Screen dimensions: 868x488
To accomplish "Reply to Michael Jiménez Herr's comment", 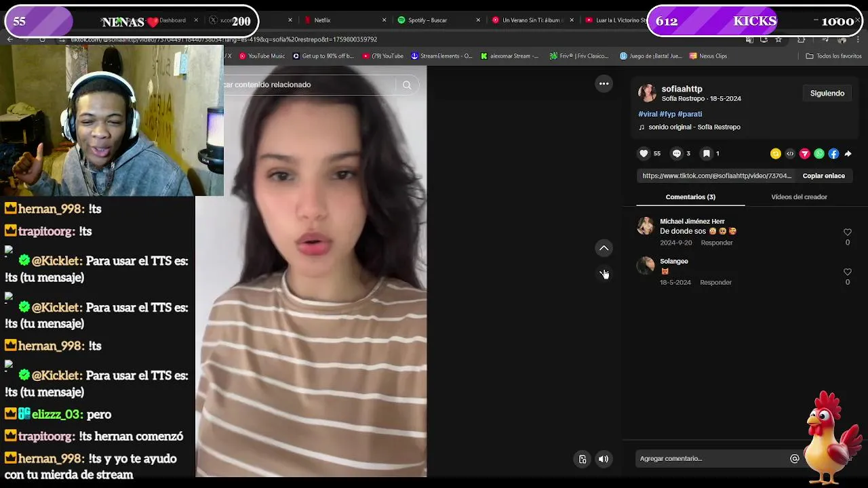I will [x=717, y=243].
